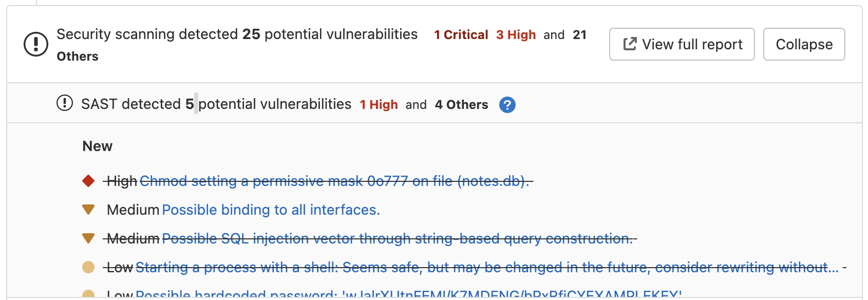The image size is (868, 300).
Task: Click the Medium triangle beside SQL injection finding
Action: click(87, 238)
